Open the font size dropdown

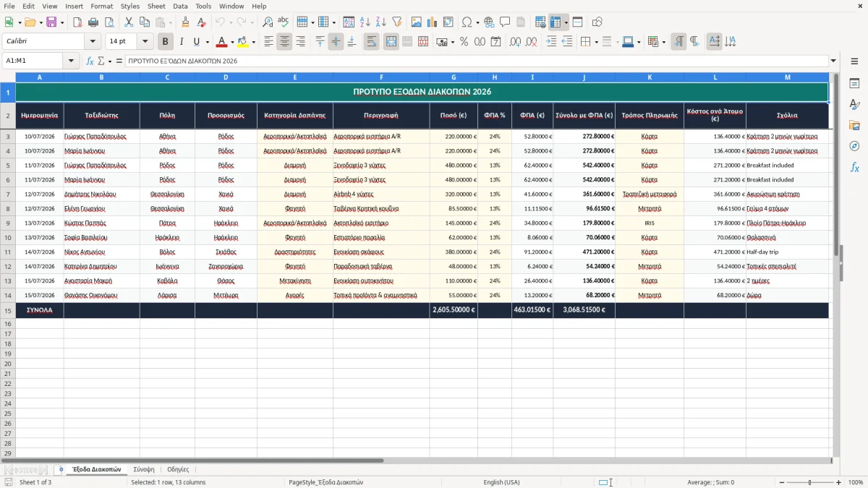coord(145,42)
